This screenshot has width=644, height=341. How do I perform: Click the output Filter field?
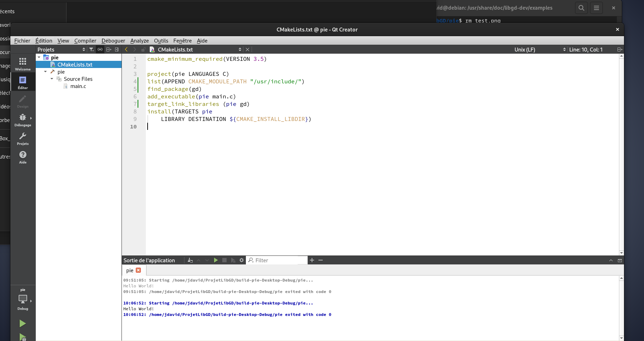[x=277, y=260]
